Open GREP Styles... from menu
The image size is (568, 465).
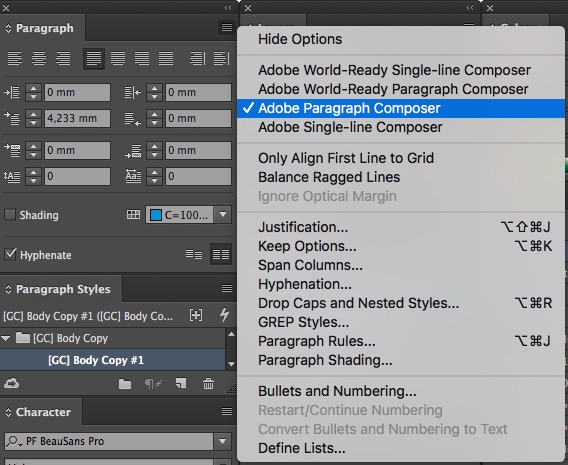point(401,322)
